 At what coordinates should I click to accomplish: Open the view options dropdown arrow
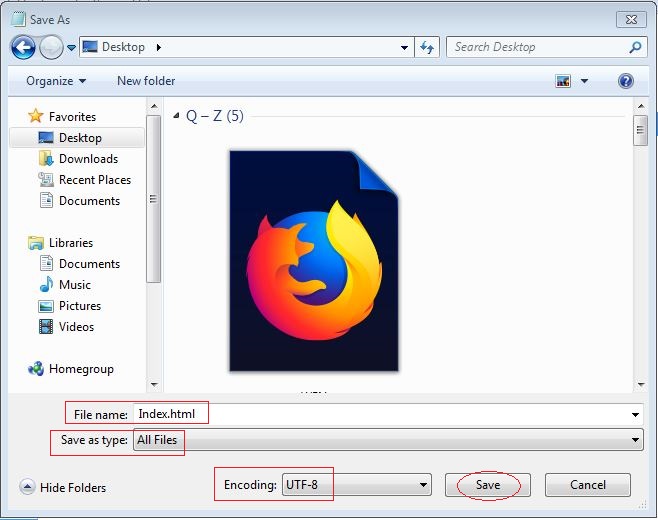584,81
